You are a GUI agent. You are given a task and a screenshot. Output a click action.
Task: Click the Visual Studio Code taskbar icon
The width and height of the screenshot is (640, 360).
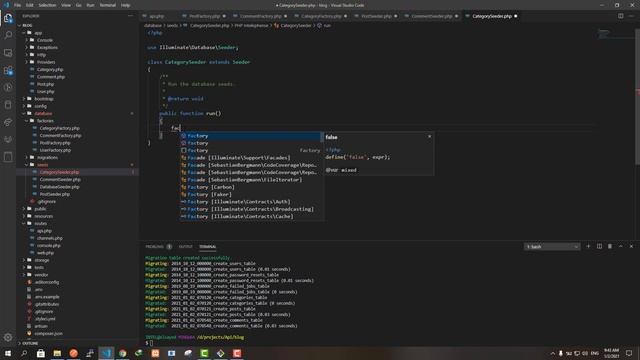(106, 353)
